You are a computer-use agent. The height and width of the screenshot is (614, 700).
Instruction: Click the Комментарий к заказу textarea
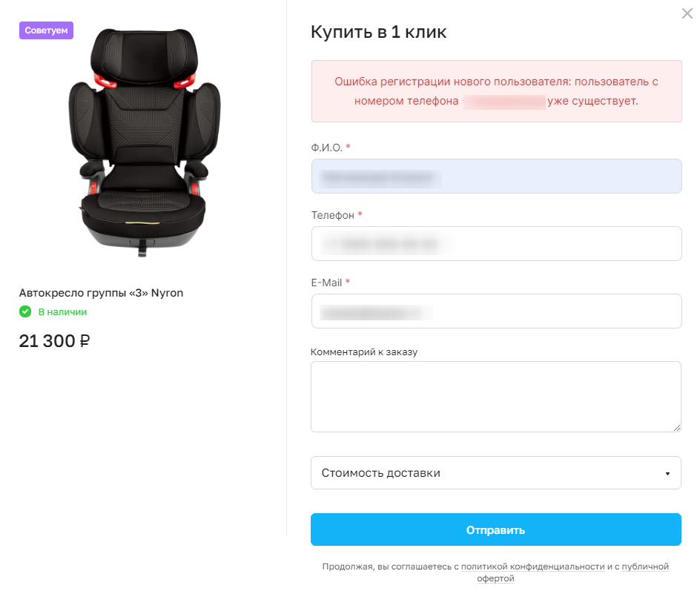(x=496, y=397)
